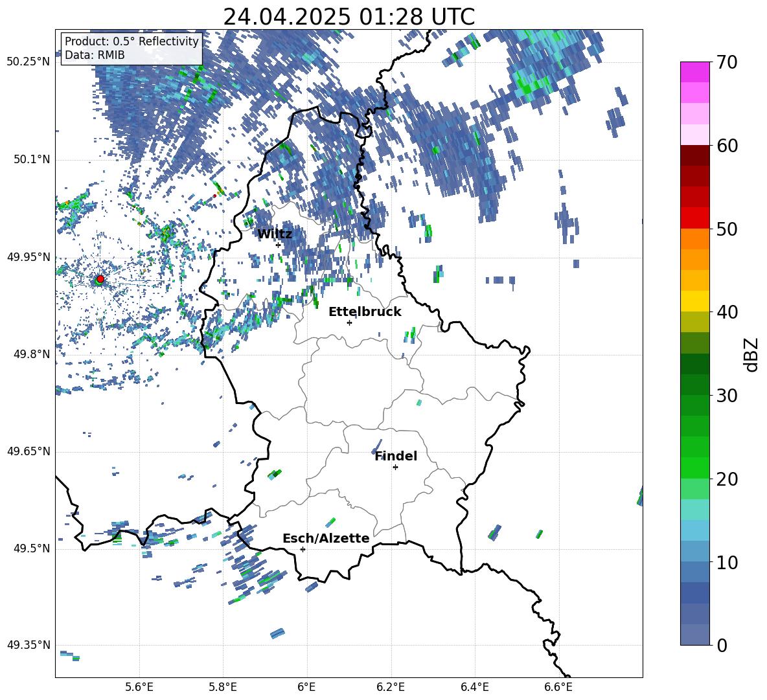
Task: Click the 10 tick on colorbar
Action: coord(727,563)
